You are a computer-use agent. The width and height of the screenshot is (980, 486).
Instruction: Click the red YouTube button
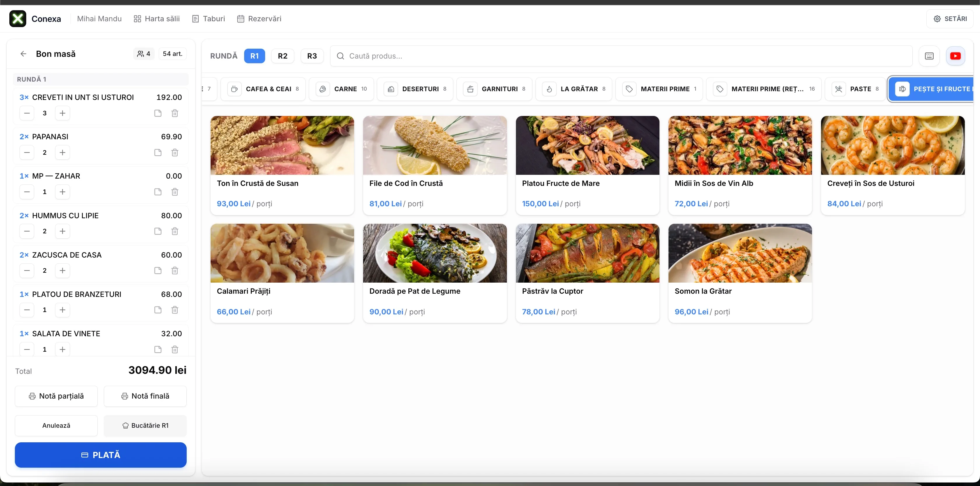[x=955, y=56]
